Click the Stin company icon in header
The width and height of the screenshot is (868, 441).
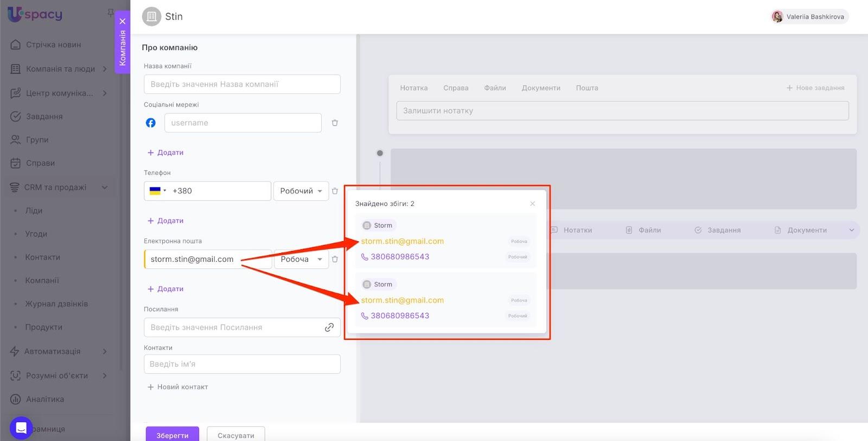click(x=151, y=17)
